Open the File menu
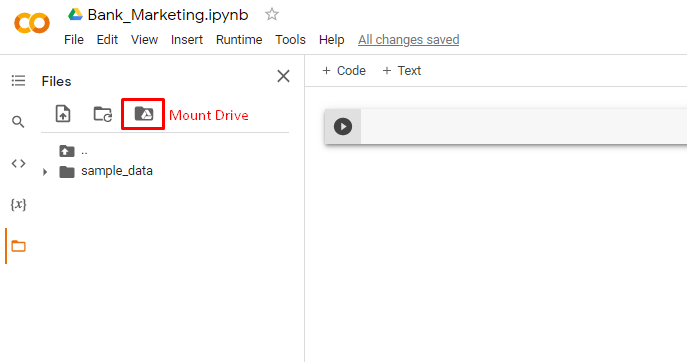Image resolution: width=687 pixels, height=362 pixels. coord(74,40)
